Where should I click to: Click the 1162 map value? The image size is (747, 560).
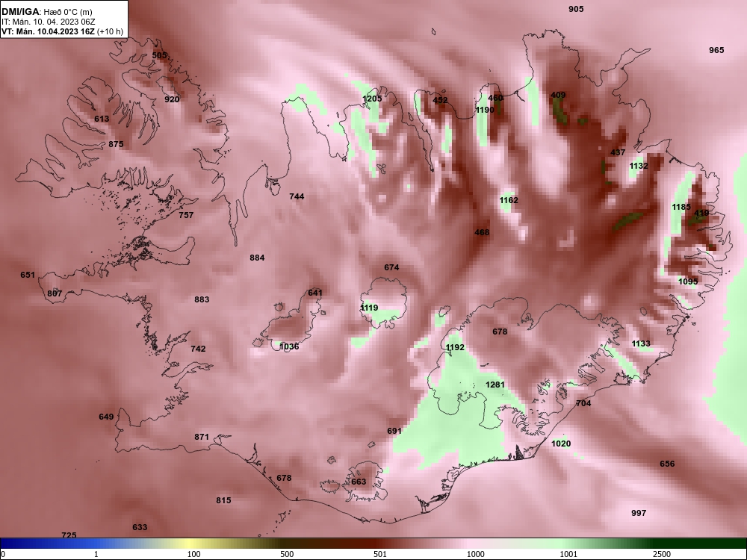tap(508, 200)
